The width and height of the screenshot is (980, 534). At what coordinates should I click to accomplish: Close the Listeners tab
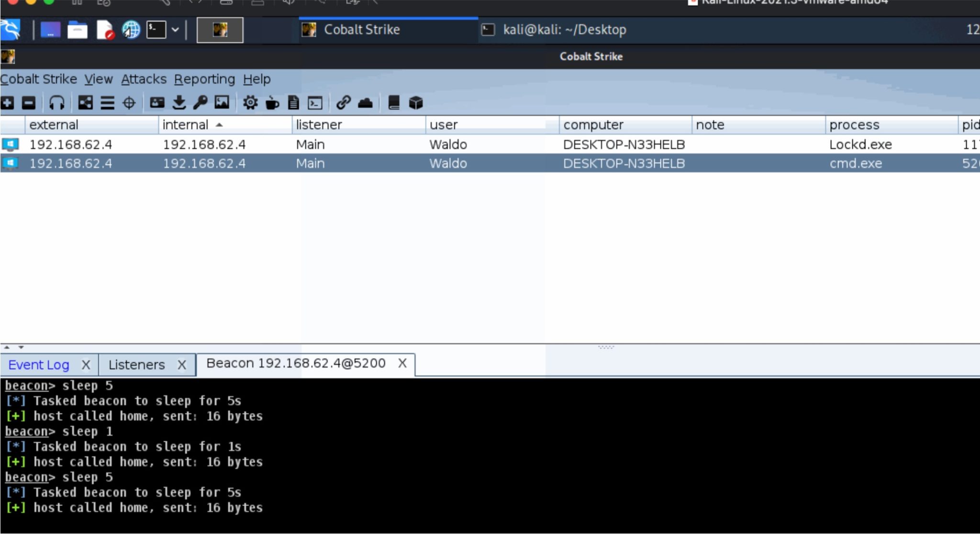coord(182,365)
